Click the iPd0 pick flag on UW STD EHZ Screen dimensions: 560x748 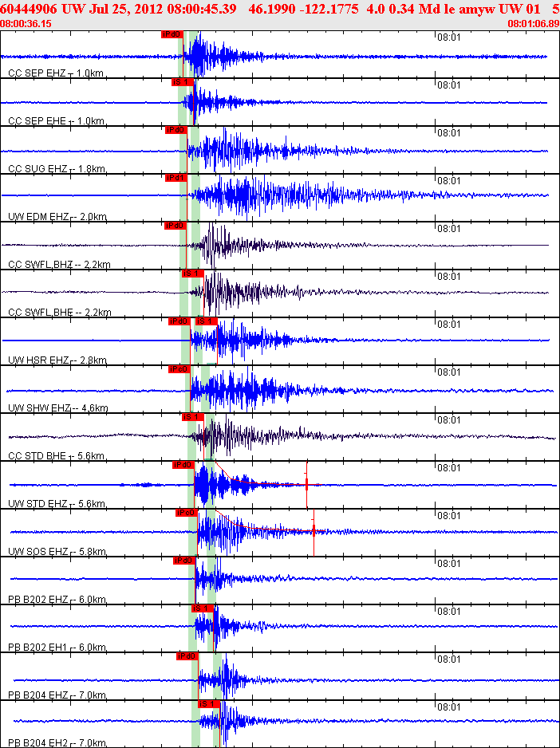tap(183, 465)
